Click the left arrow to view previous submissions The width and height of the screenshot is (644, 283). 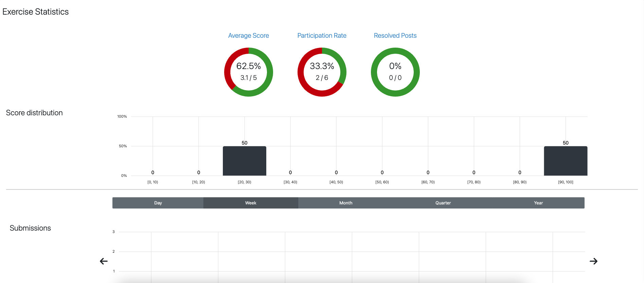click(104, 261)
